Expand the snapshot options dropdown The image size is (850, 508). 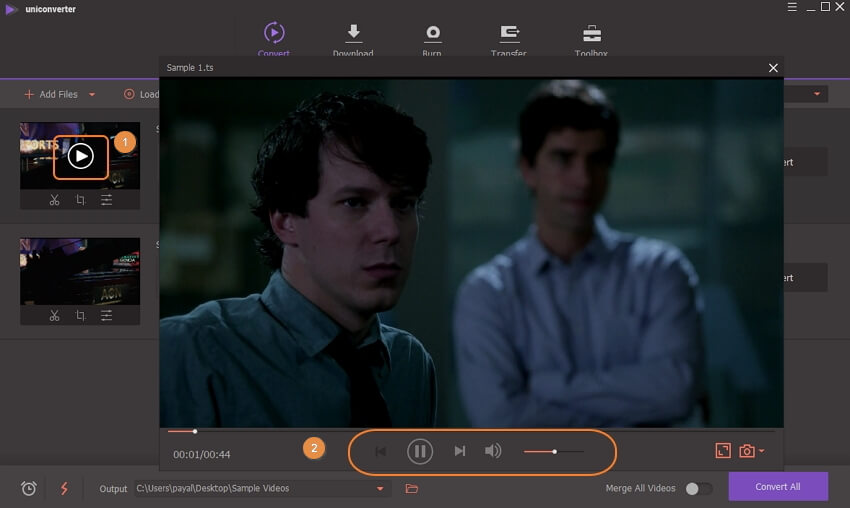[x=762, y=451]
